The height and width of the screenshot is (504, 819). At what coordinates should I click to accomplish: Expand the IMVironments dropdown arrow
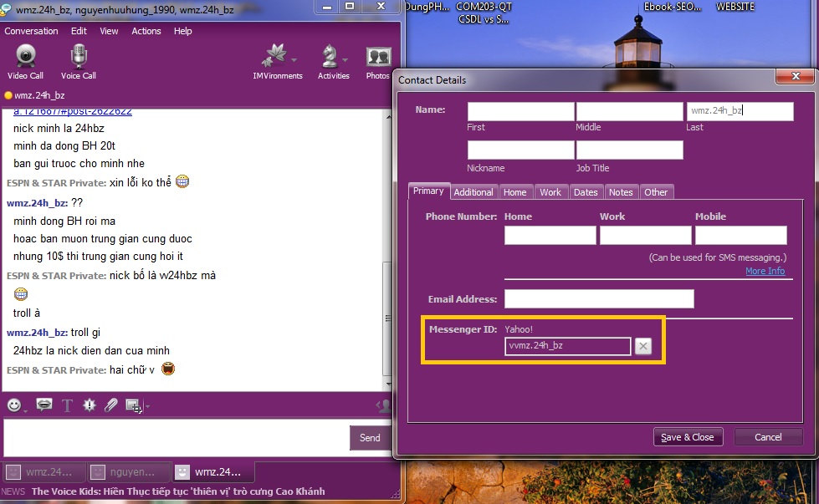point(294,60)
